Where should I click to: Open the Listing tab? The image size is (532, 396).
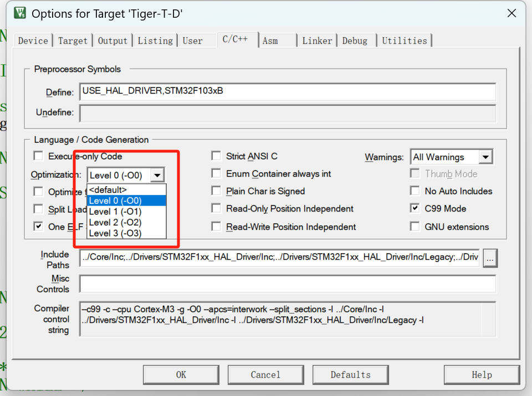[155, 40]
